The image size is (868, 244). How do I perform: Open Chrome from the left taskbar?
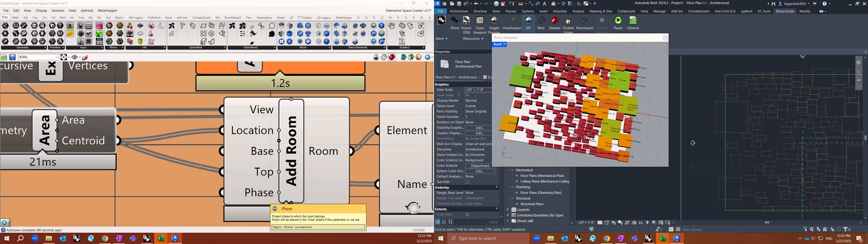point(105,238)
